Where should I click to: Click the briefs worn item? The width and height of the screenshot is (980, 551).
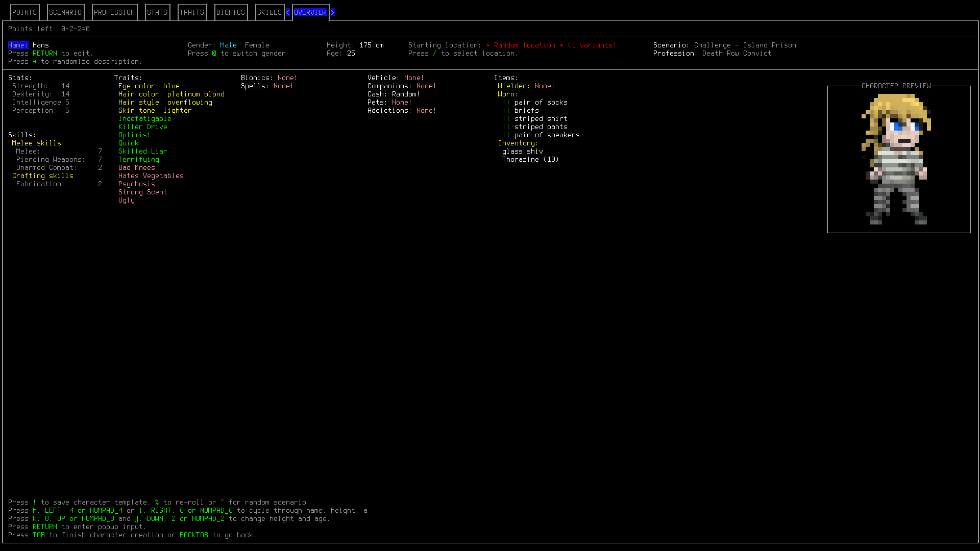(527, 110)
